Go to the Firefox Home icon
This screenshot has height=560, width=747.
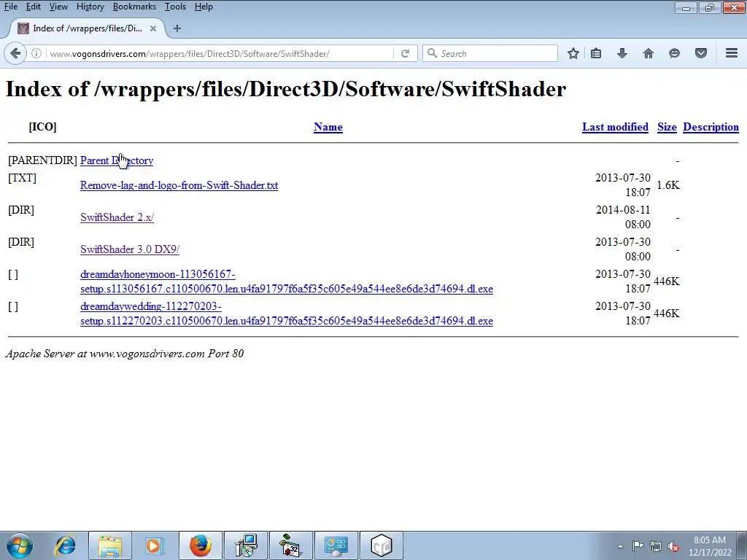[x=649, y=53]
